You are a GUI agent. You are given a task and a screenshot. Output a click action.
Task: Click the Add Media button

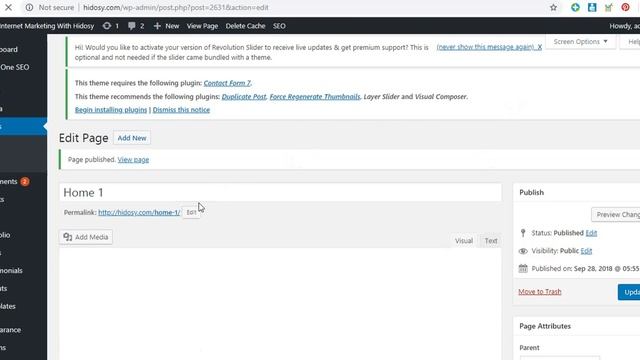pyautogui.click(x=86, y=237)
